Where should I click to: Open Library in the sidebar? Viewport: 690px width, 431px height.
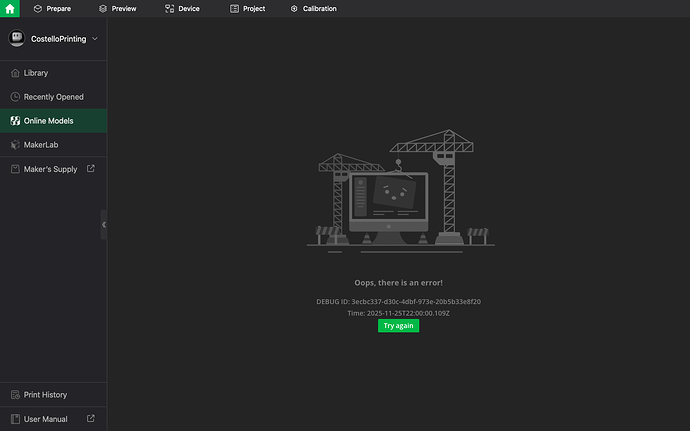[53, 73]
